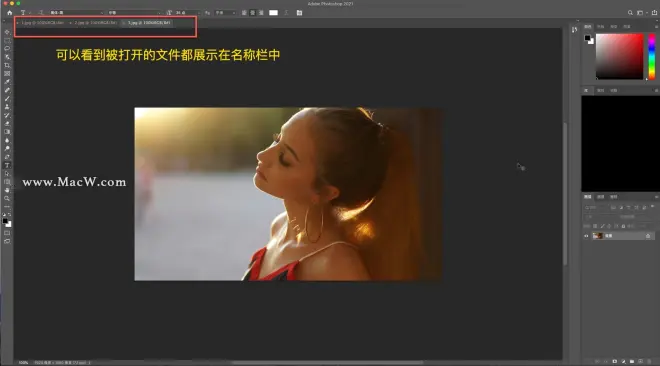
Task: Click the lock icon on Background layer
Action: [x=648, y=236]
